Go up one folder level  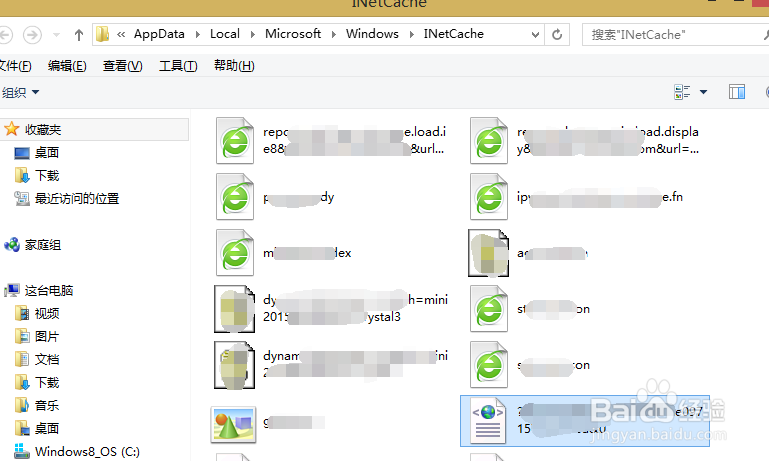(79, 35)
